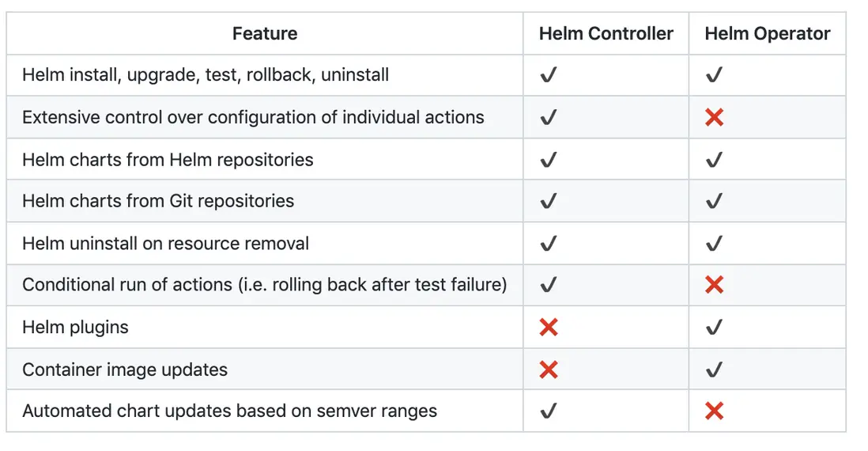The height and width of the screenshot is (451, 868).
Task: Click 'Extensive control over configuration of individual actions'
Action: pos(253,118)
